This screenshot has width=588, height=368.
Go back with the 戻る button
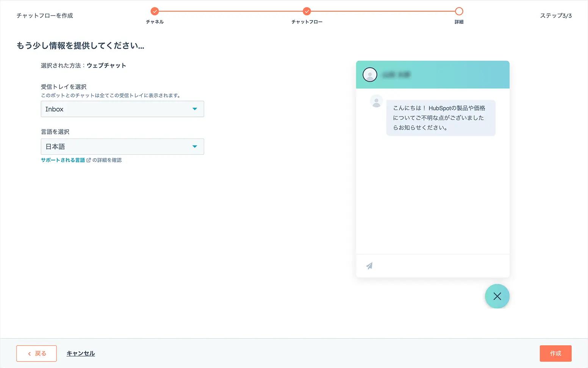tap(36, 353)
